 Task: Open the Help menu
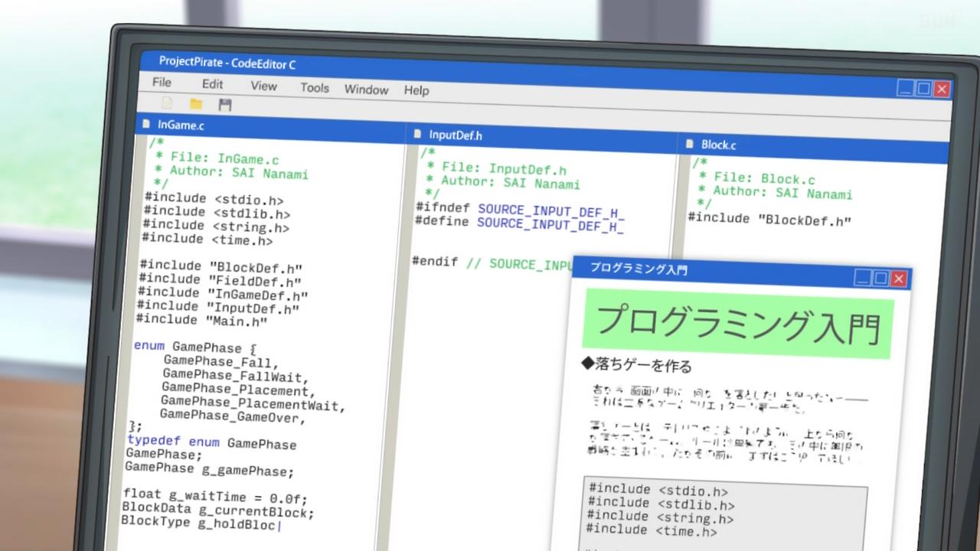pos(416,90)
